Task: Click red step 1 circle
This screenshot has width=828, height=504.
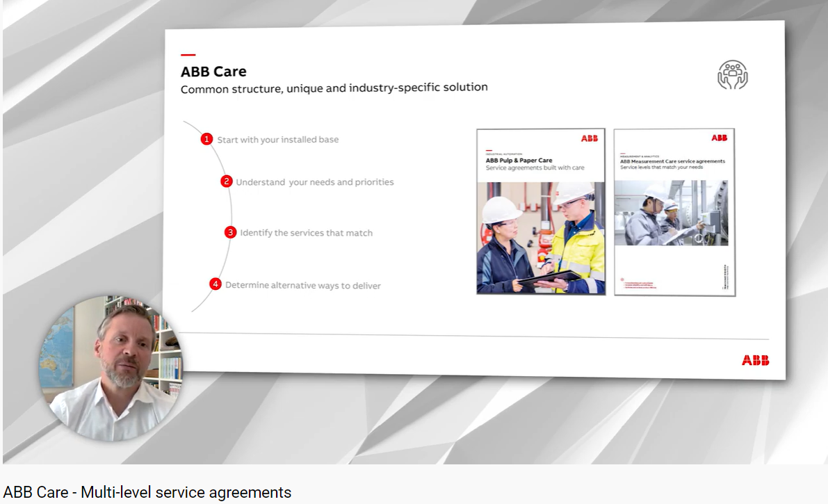Action: [206, 139]
